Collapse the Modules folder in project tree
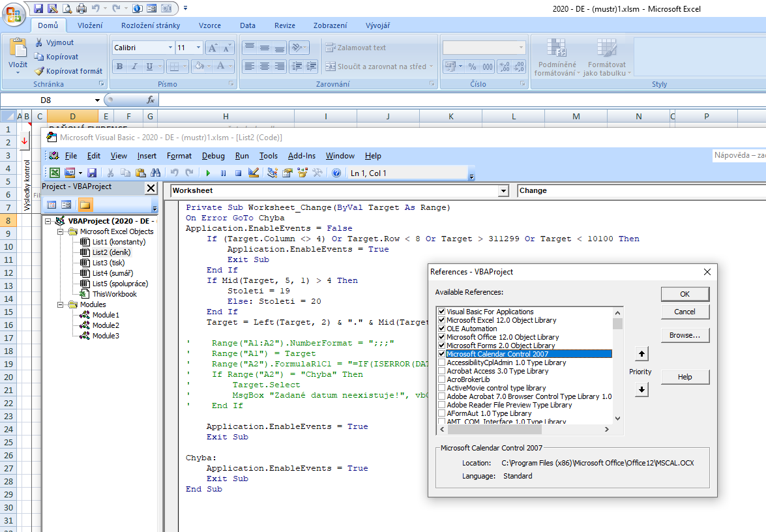 point(61,304)
